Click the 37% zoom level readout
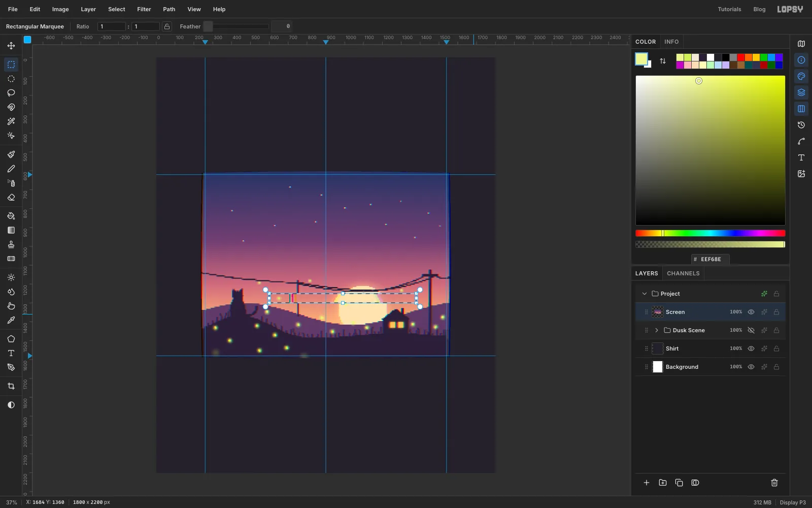812x508 pixels. tap(12, 502)
